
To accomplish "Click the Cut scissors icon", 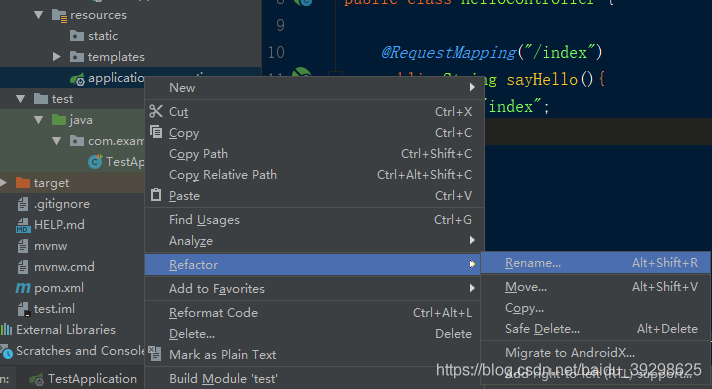I will click(x=156, y=111).
